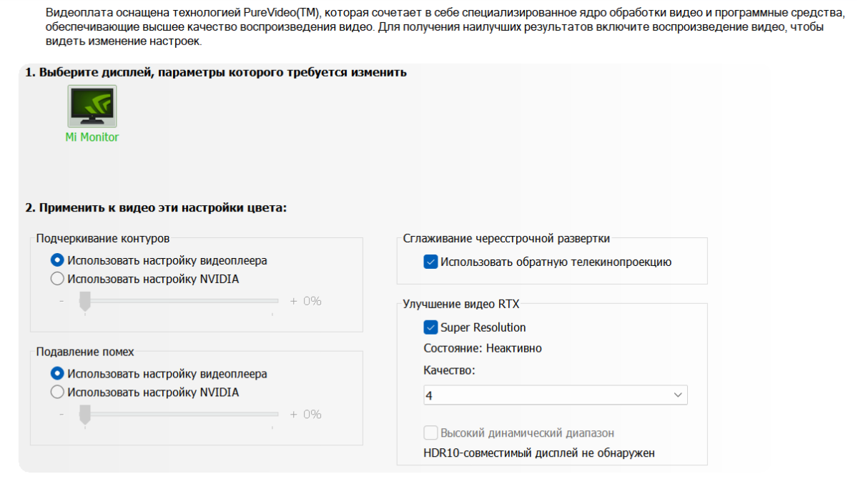Click minus sign of Подчеркивание контуров slider
Image resolution: width=858 pixels, height=504 pixels.
pos(61,301)
